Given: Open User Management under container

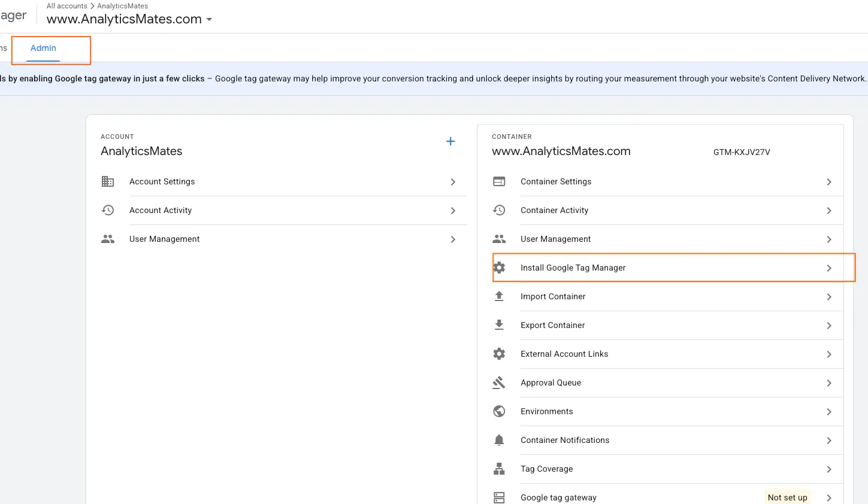Looking at the screenshot, I should [667, 239].
